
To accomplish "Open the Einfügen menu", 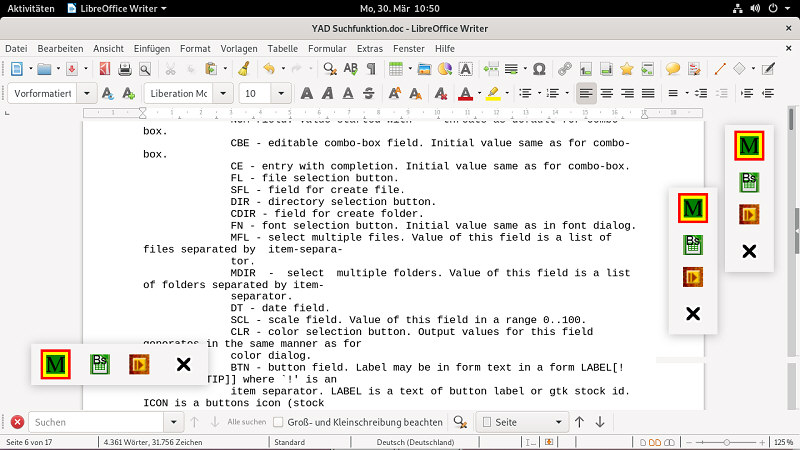I will 151,48.
